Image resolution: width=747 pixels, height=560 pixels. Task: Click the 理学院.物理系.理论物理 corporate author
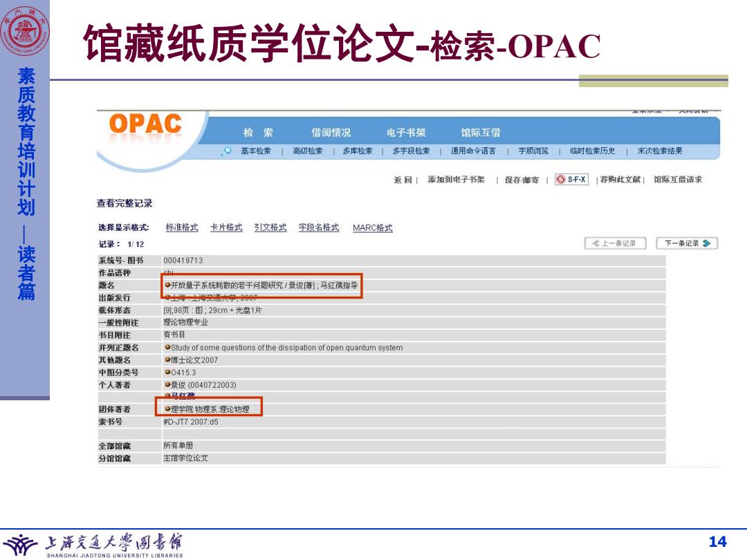210,409
